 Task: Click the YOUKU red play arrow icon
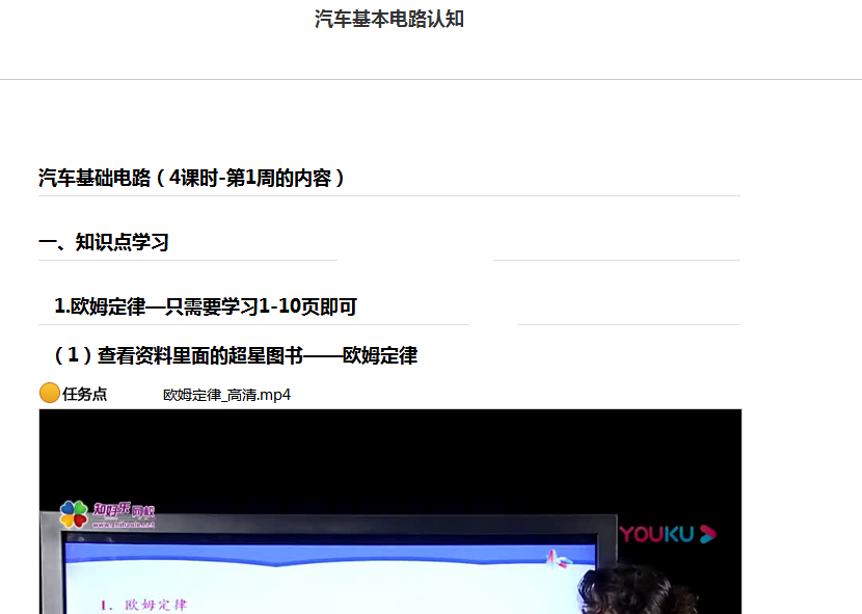tap(707, 534)
